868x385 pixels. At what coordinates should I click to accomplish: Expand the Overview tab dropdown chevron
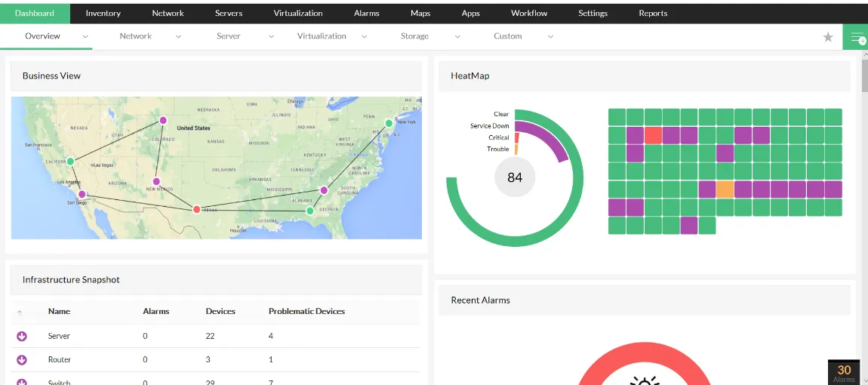[x=85, y=36]
